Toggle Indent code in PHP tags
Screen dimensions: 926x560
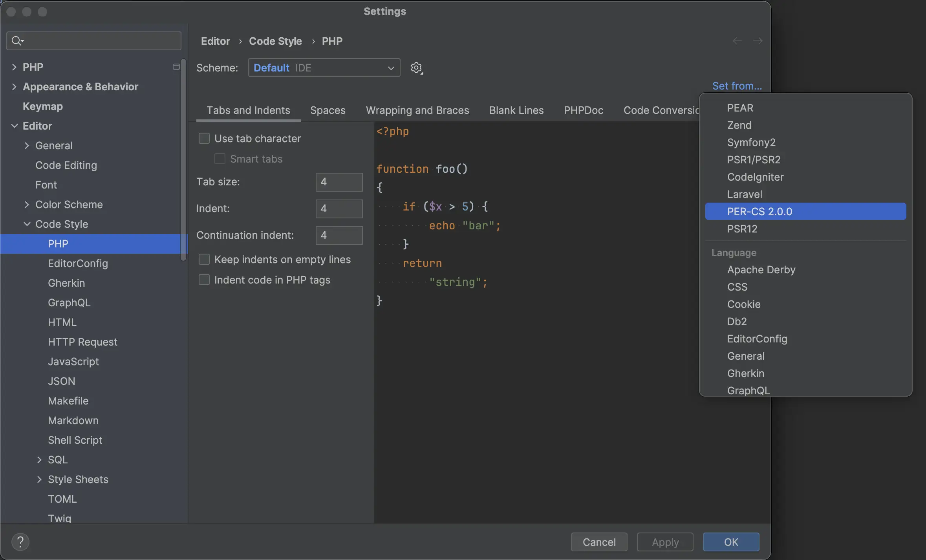[x=204, y=280]
